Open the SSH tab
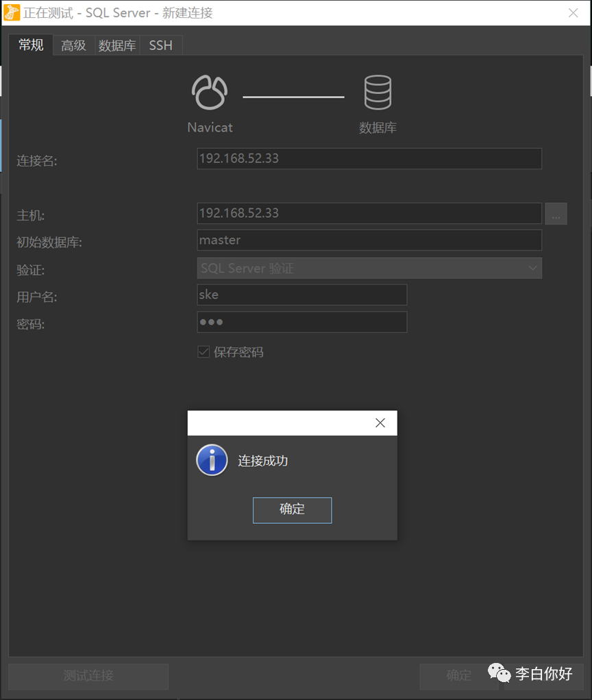The image size is (592, 700). 160,45
